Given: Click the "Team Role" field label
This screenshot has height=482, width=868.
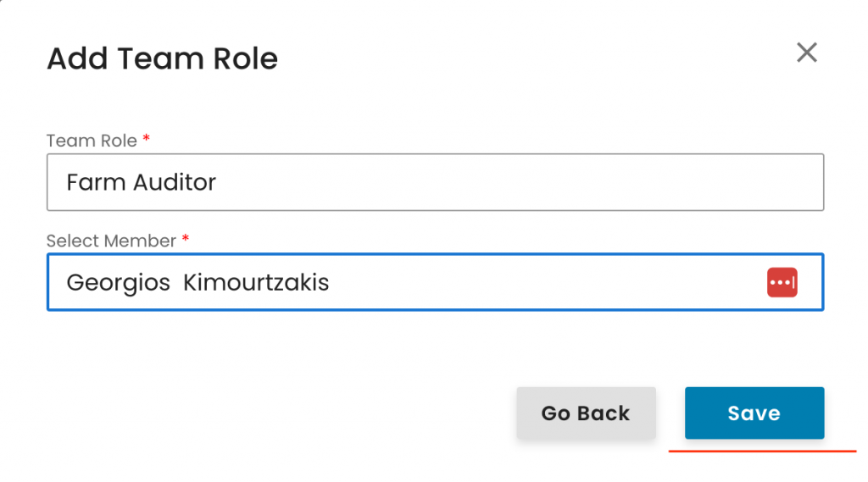Looking at the screenshot, I should click(92, 141).
